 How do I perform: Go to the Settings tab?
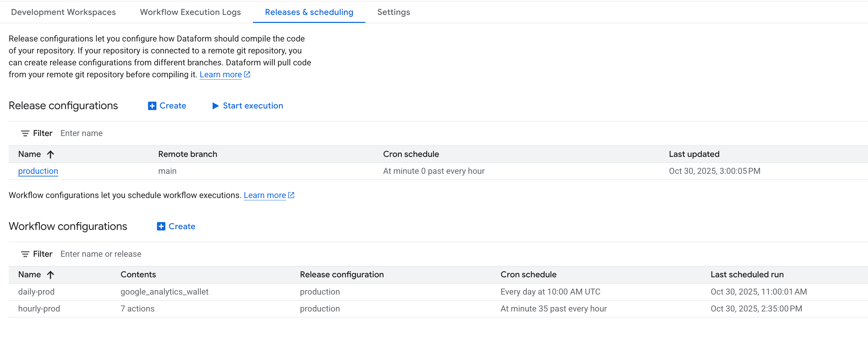point(393,12)
